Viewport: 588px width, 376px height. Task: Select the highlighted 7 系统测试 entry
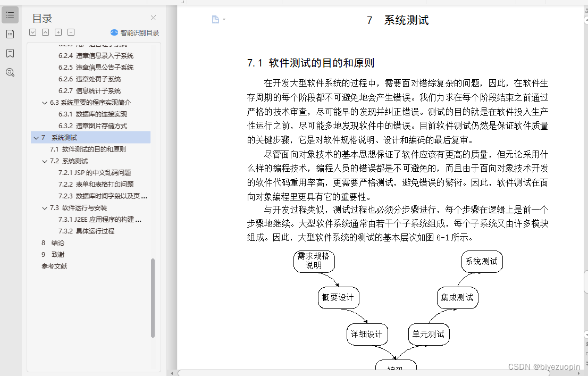click(x=91, y=137)
